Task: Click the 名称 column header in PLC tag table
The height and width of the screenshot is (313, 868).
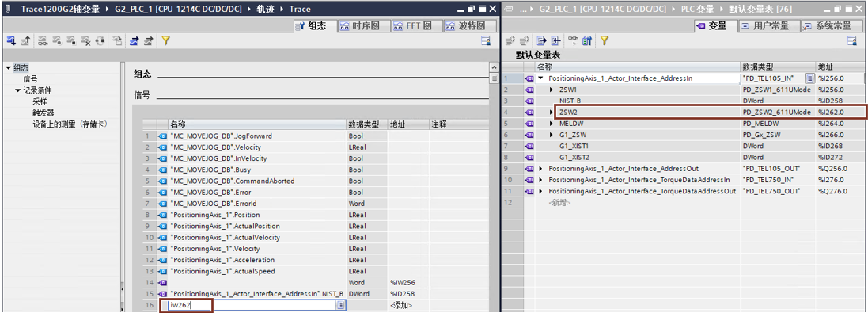Action: (x=638, y=67)
